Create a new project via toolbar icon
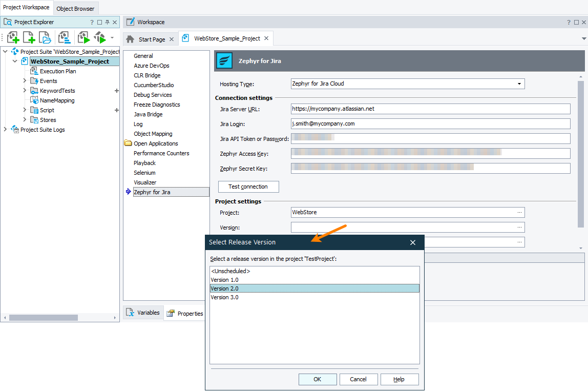588x392 pixels. tap(13, 37)
